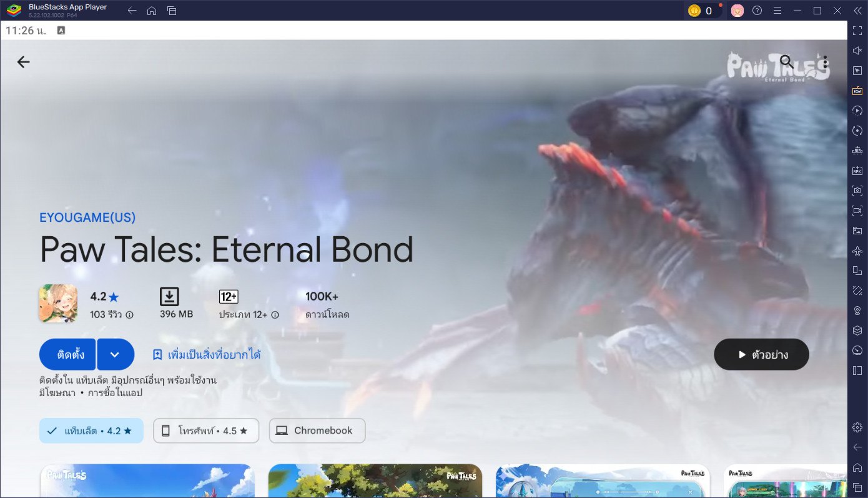The image size is (868, 498).
Task: Open the BlueStacks hamburger menu
Action: pos(777,11)
